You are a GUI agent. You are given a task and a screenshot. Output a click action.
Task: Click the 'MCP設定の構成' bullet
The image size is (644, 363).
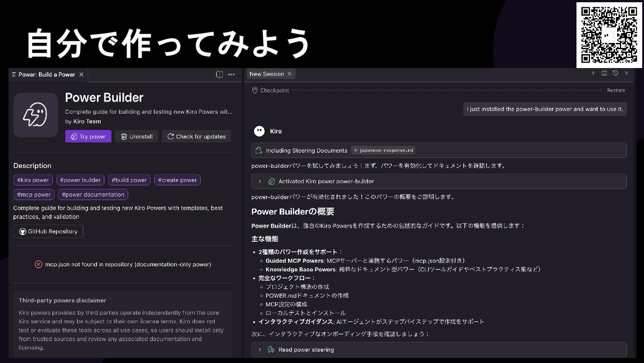coord(286,304)
